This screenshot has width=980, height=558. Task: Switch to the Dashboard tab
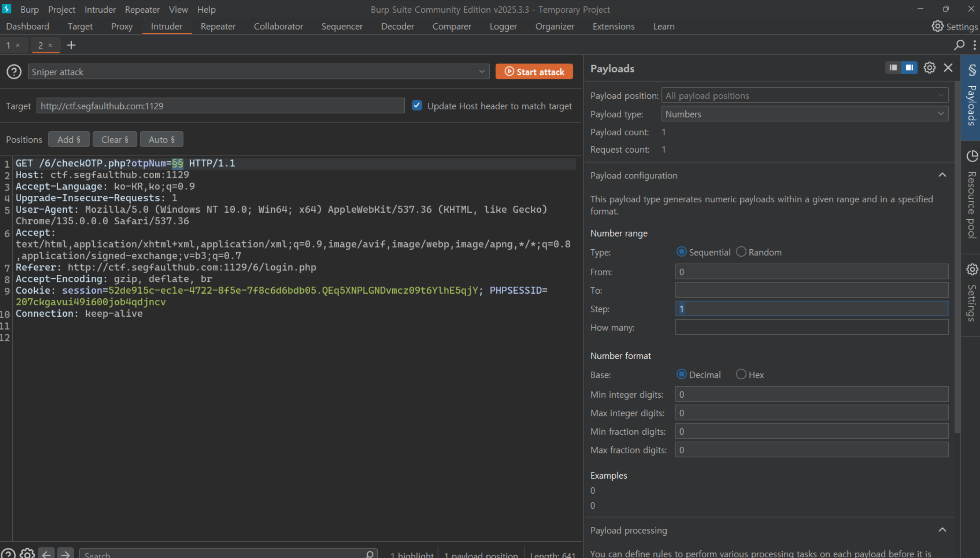click(28, 26)
